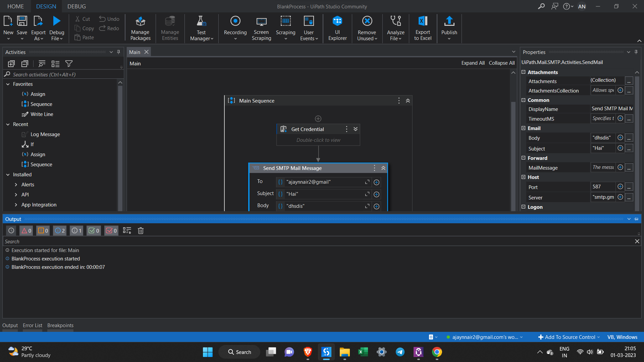Collapse the Attachments property group
The image size is (644, 362).
523,72
